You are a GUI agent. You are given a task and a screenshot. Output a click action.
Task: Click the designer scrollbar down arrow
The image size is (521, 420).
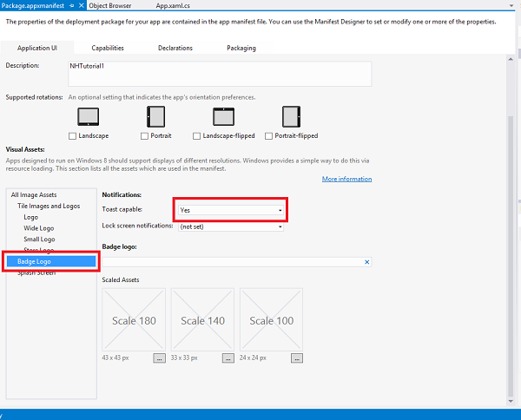[511, 401]
